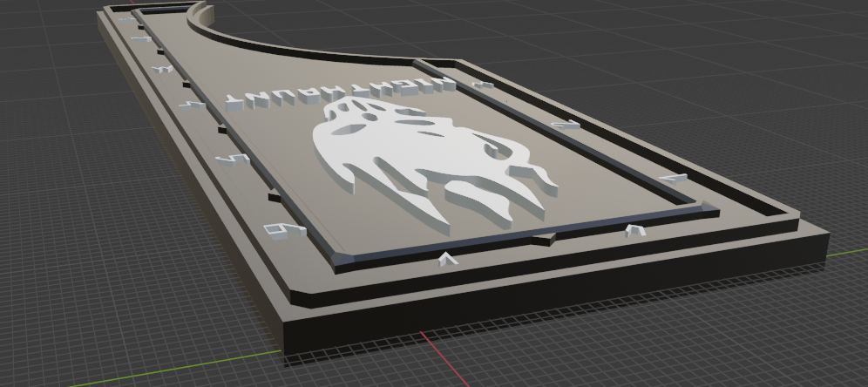This screenshot has width=868, height=387.
Task: Select the raised number 6 marker
Action: point(284,230)
